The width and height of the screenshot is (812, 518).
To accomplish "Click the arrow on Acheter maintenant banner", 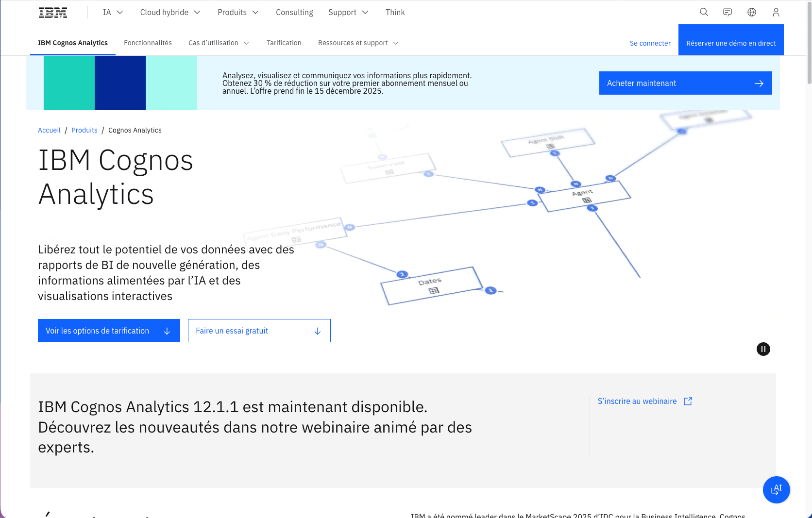I will click(x=759, y=83).
